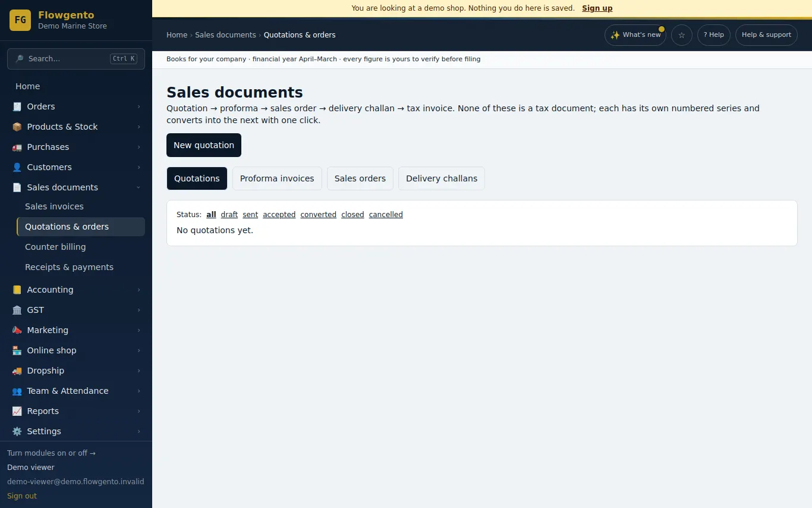
Task: Open Help & support
Action: pos(766,35)
